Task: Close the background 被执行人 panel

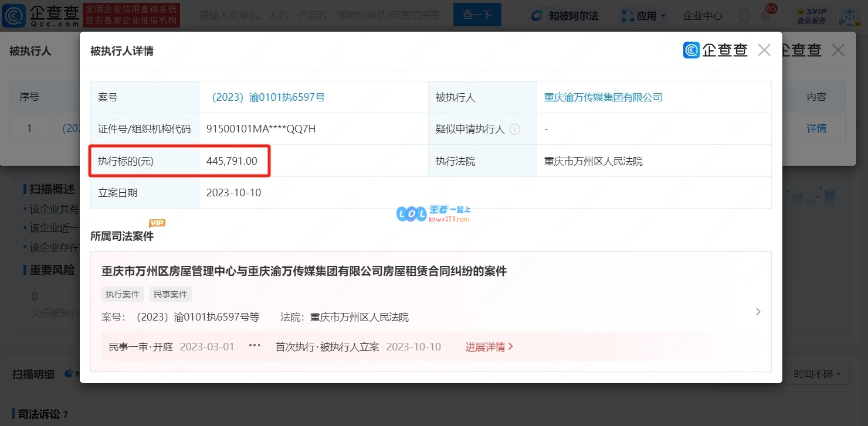Action: (838, 50)
